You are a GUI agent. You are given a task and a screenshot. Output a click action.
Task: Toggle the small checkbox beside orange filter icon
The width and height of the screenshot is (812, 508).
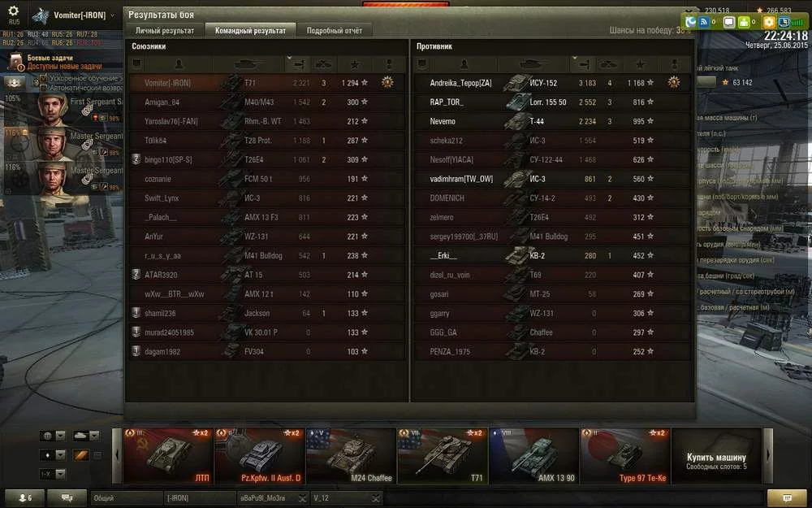(97, 455)
